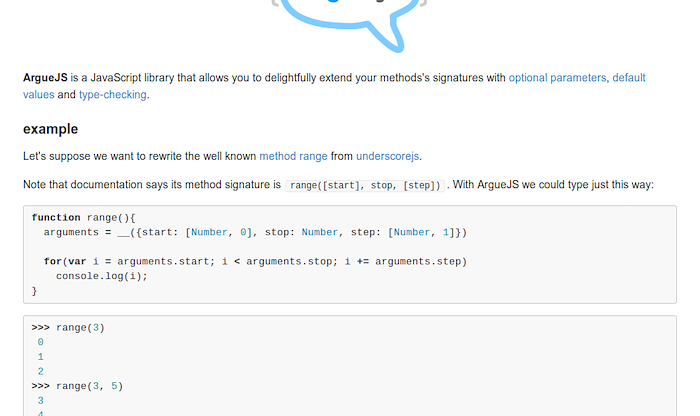
Task: Click the ArgueJS bold title text
Action: click(45, 78)
